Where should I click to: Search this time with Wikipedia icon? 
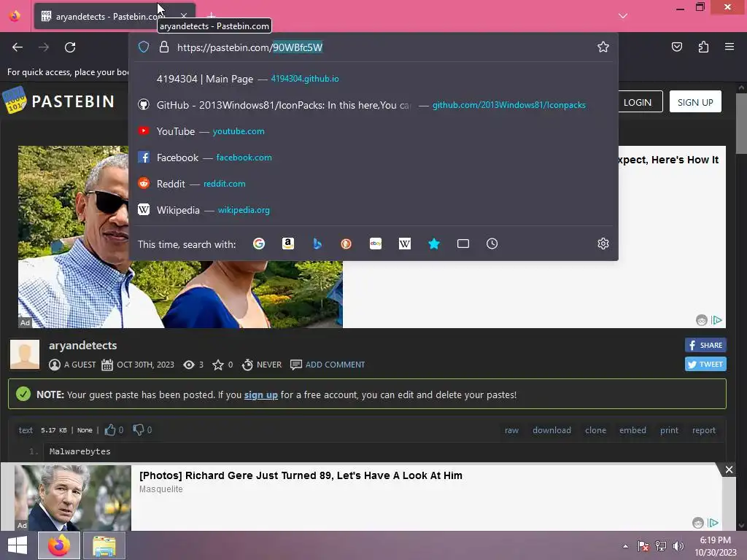coord(404,244)
